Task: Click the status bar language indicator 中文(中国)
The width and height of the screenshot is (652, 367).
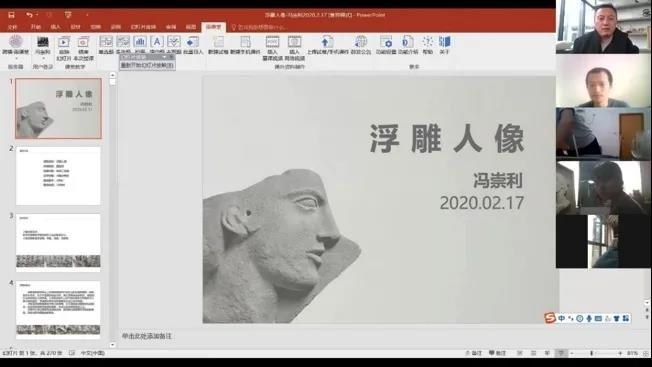Action: tap(92, 353)
